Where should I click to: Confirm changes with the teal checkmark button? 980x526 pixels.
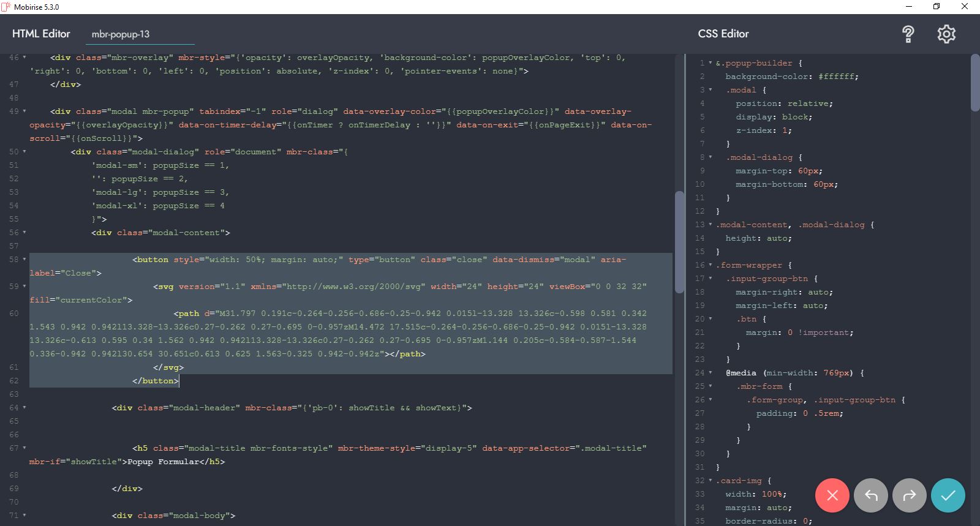coord(948,495)
